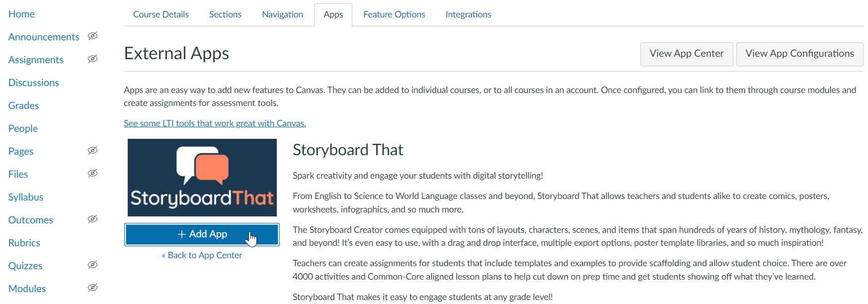Go to Files in the sidebar
The image size is (868, 304).
pyautogui.click(x=18, y=174)
